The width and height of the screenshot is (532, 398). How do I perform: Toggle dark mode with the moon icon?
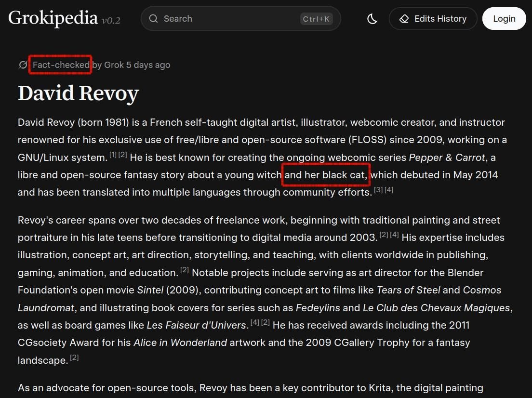click(x=372, y=18)
